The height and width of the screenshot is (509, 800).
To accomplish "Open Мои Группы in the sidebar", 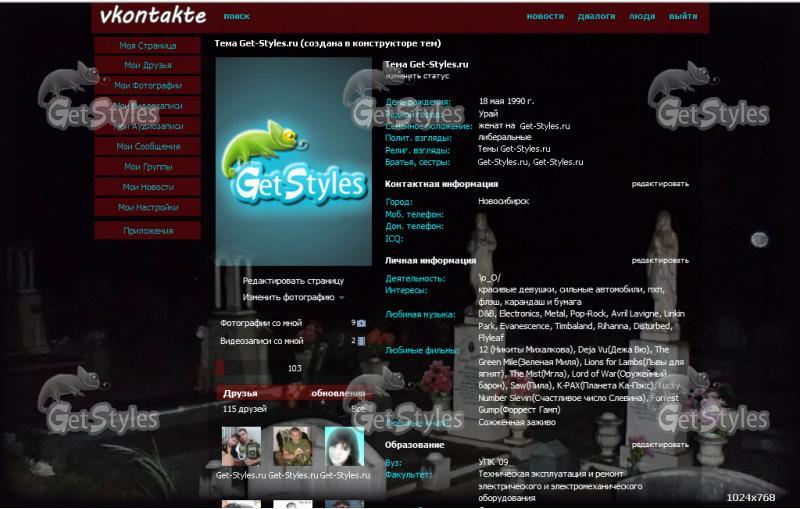I will (x=147, y=167).
